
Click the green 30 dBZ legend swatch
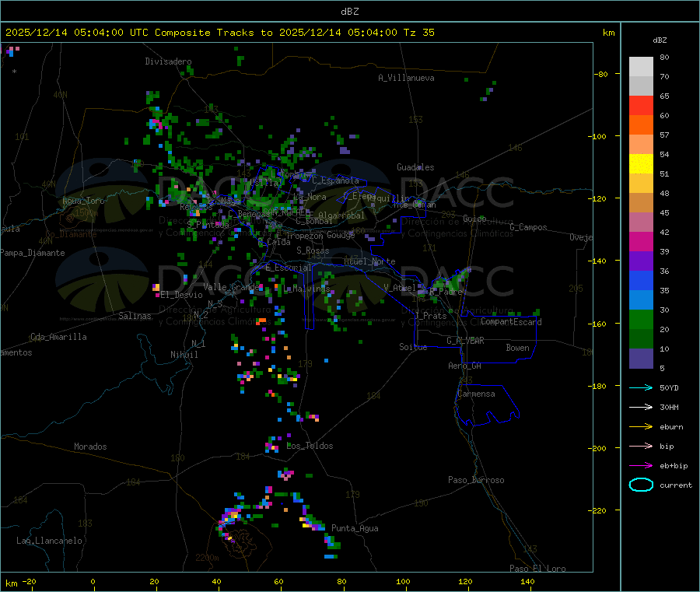[641, 319]
